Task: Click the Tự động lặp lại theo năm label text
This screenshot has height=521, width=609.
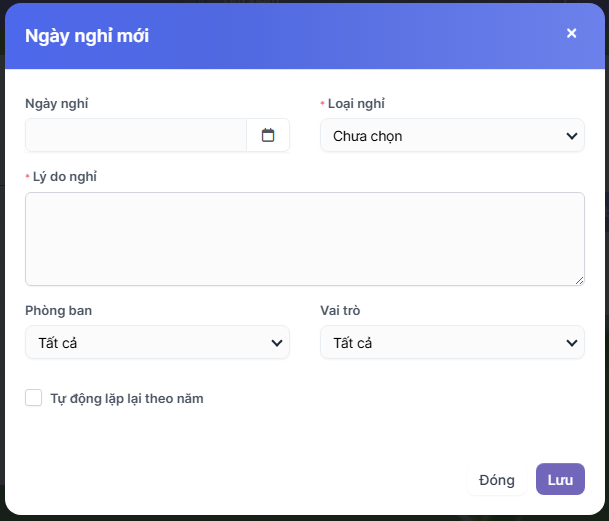Action: 127,398
